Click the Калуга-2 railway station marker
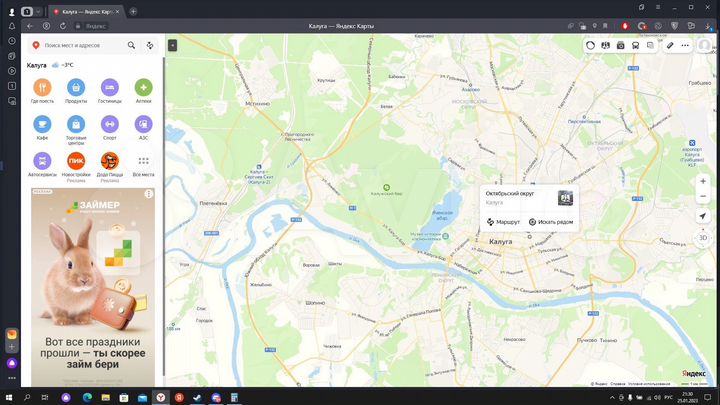 [x=259, y=167]
